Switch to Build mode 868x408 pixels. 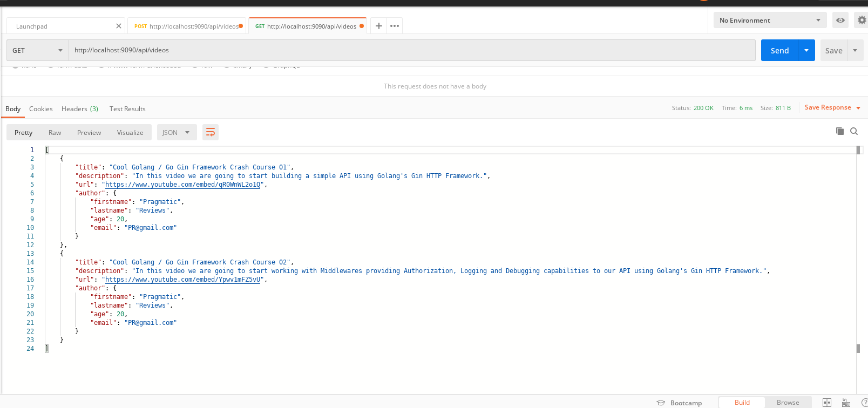[742, 403]
